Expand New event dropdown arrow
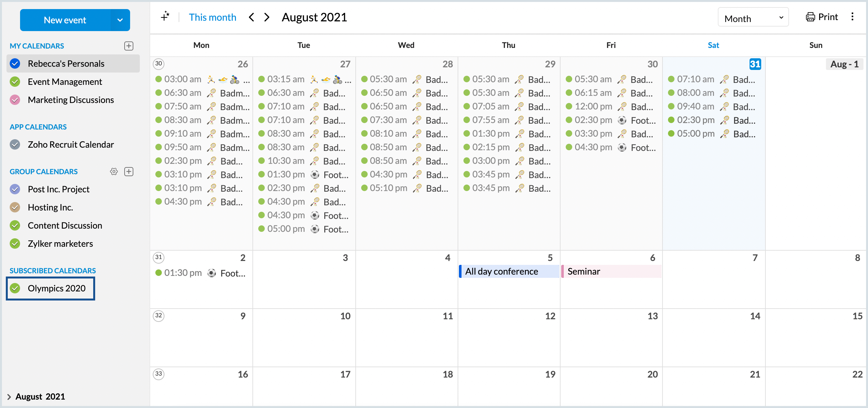This screenshot has height=408, width=868. (x=120, y=20)
